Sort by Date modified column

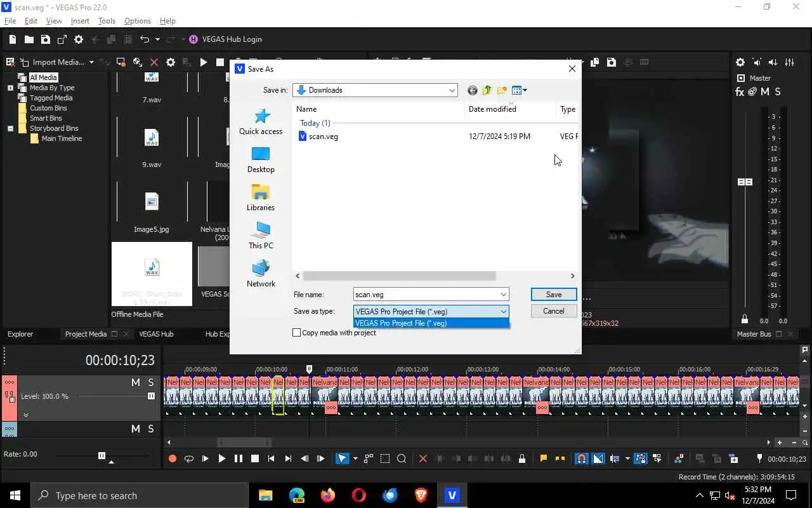(x=492, y=109)
